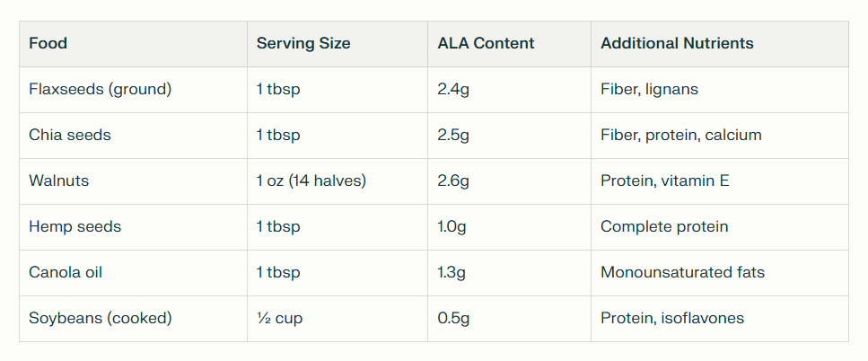Click the 2.6g ALA content value
The width and height of the screenshot is (868, 361).
(453, 180)
